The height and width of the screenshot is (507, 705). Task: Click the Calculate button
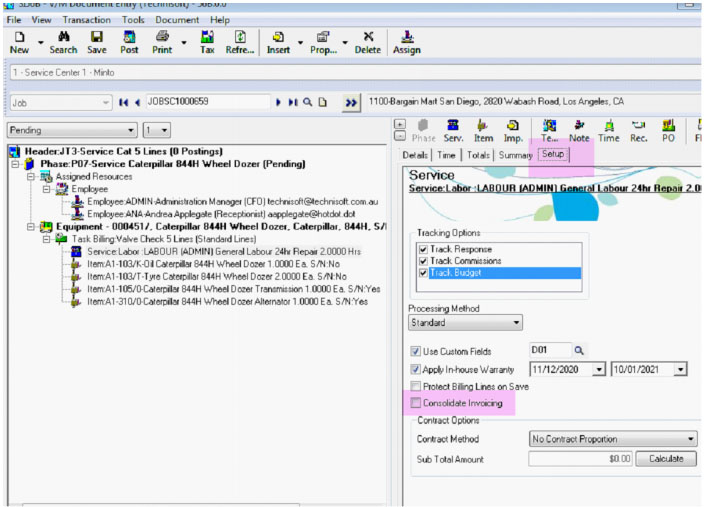pos(666,459)
